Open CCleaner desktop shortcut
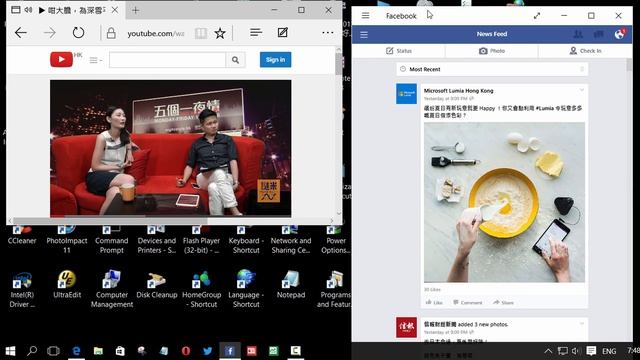This screenshot has width=640, height=360. point(22,236)
